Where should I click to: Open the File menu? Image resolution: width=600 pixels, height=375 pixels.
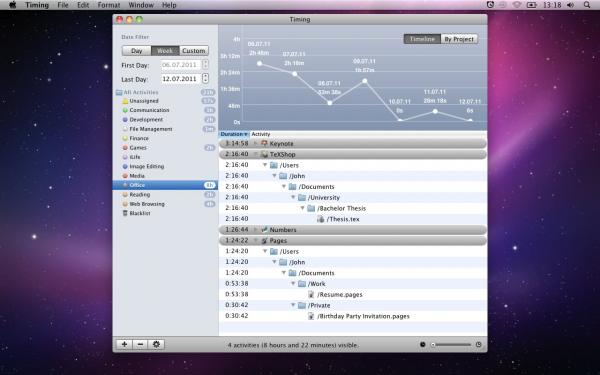[63, 5]
